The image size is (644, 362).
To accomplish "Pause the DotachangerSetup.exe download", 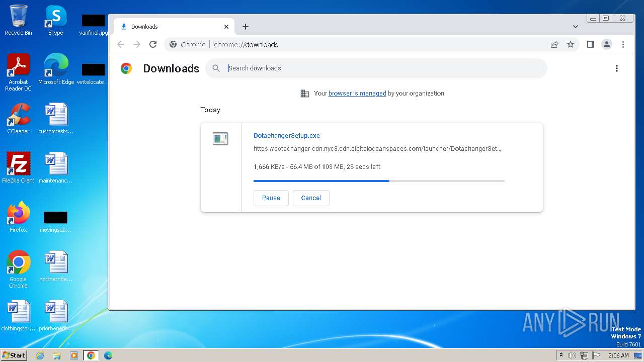I will pos(271,198).
